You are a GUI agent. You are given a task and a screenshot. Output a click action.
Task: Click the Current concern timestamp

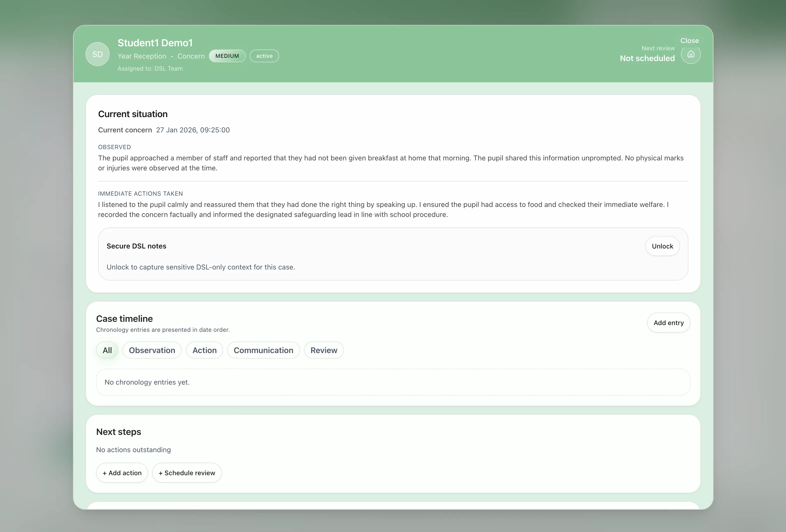tap(193, 130)
